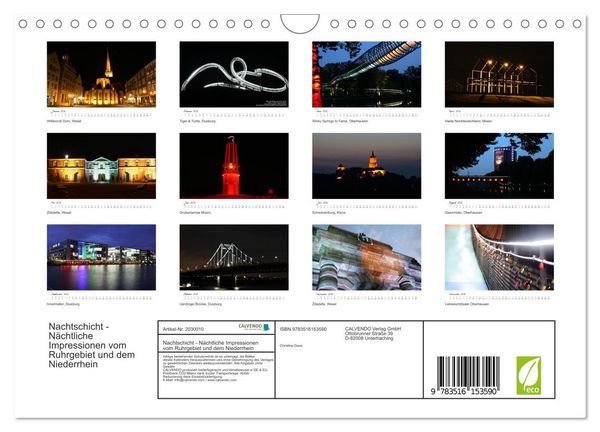The height and width of the screenshot is (432, 600).
Task: Open the Schwanenburg Kleve castle photo
Action: [x=367, y=166]
